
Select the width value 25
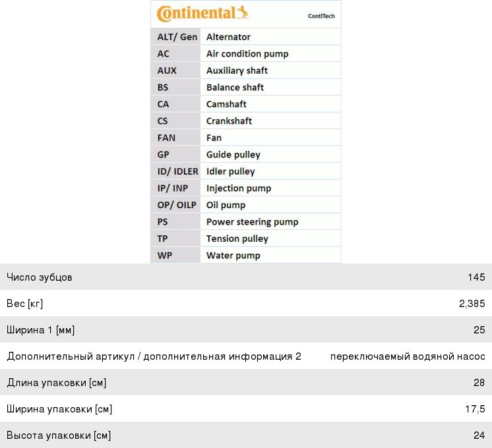(479, 330)
